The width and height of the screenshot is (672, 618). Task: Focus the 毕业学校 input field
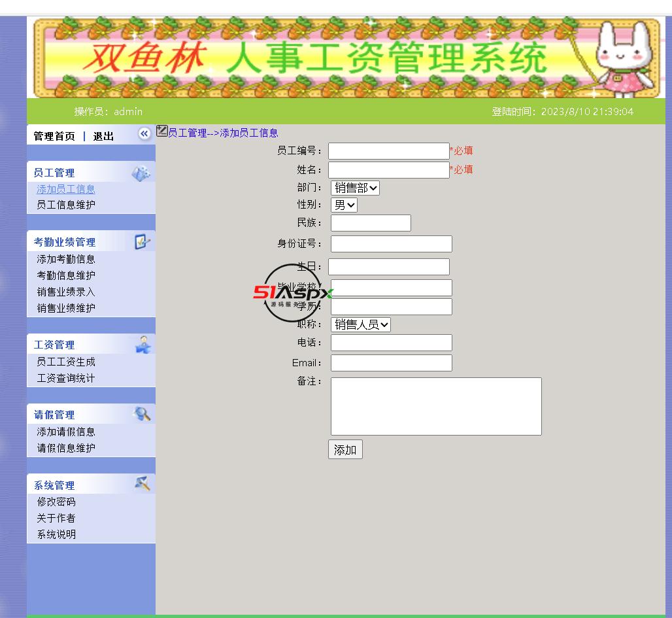tap(392, 288)
